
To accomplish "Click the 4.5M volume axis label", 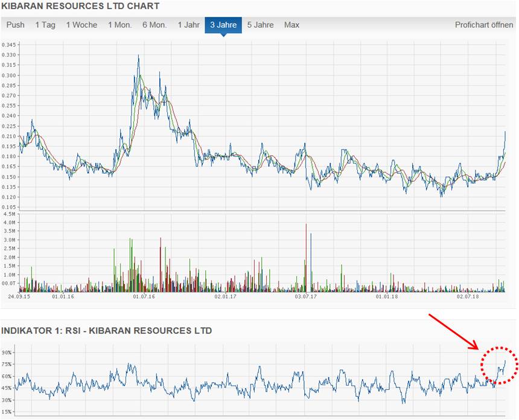I will pos(10,214).
